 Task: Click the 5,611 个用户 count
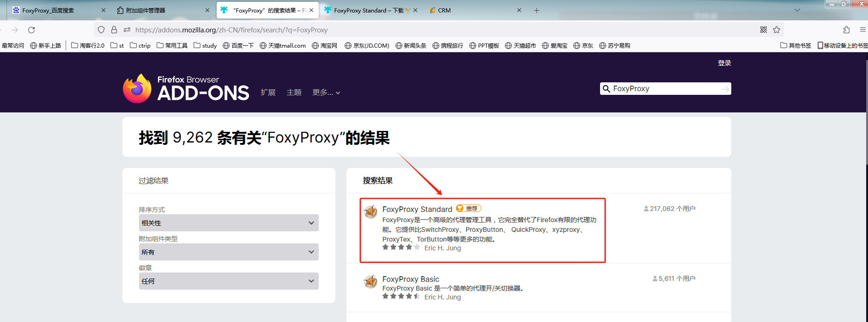[674, 279]
